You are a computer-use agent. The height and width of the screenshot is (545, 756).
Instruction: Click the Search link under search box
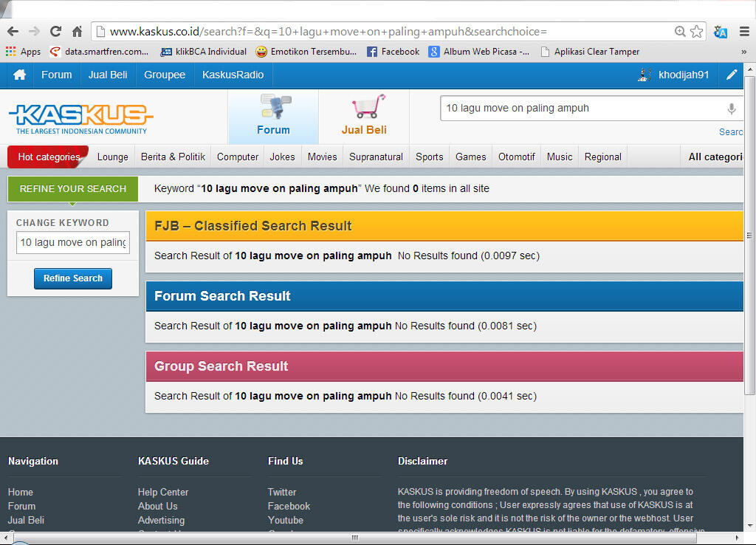[731, 131]
